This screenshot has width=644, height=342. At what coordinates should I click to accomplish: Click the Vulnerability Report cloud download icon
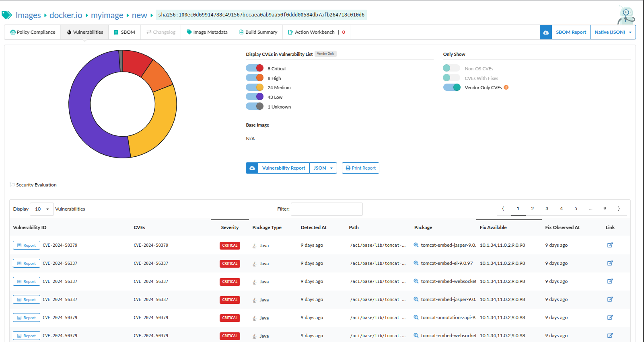click(252, 168)
